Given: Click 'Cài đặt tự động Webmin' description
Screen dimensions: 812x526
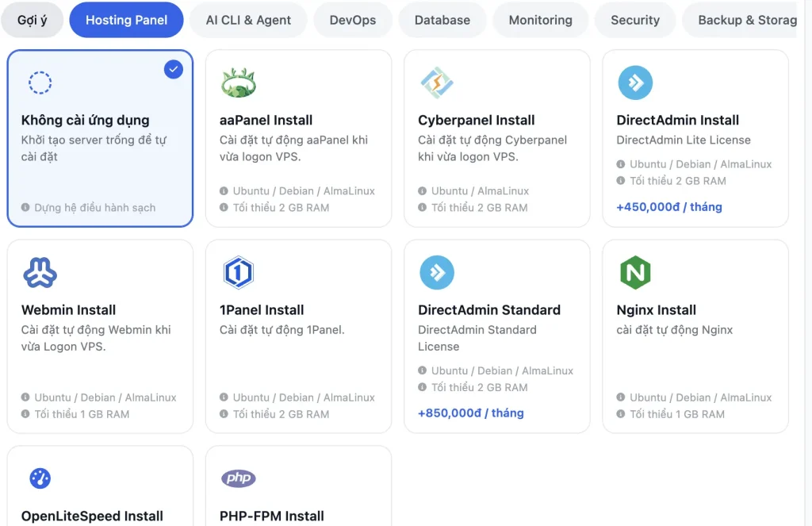Looking at the screenshot, I should tap(96, 338).
